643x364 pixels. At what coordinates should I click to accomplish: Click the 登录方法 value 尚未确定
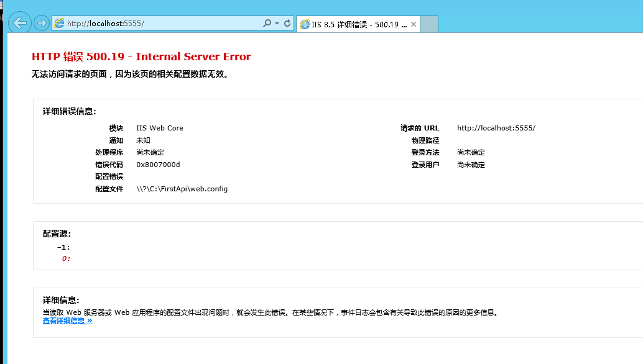click(x=471, y=152)
